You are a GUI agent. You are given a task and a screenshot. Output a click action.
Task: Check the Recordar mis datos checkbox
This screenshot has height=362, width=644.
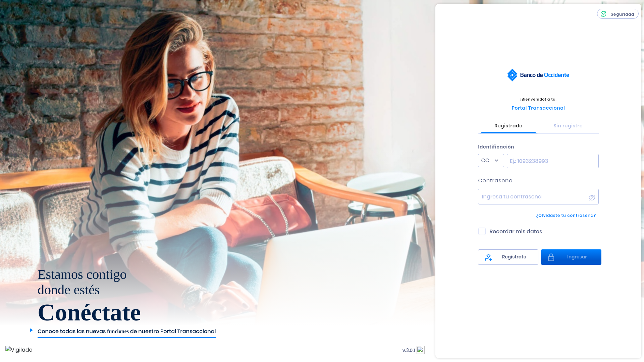482,231
